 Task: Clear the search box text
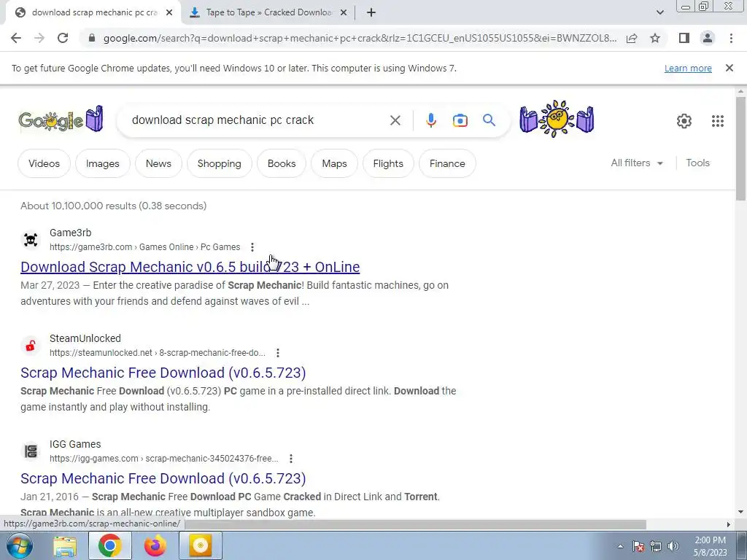[395, 120]
